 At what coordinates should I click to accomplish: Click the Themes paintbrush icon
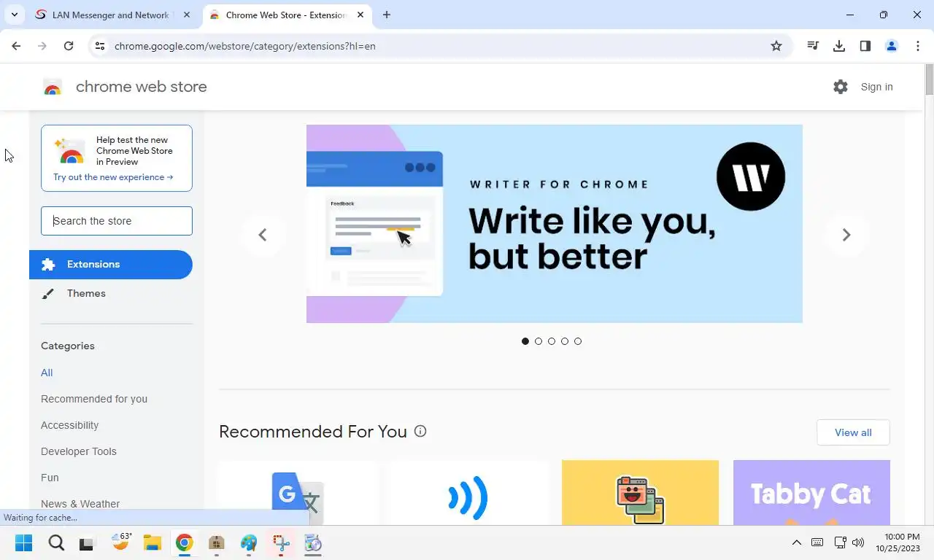(48, 294)
